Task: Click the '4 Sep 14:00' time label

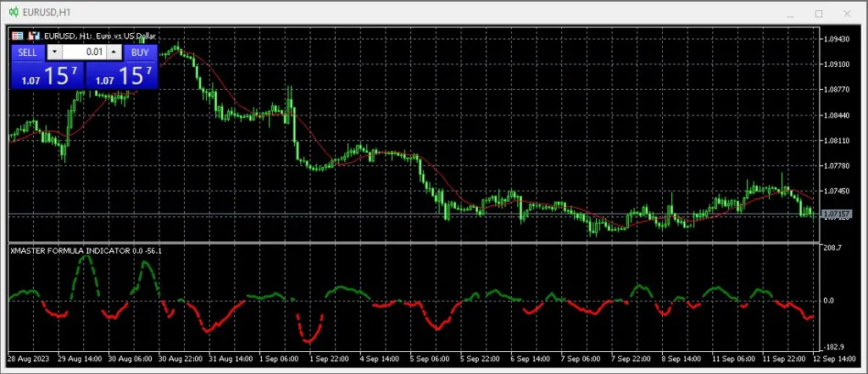Action: pyautogui.click(x=380, y=359)
